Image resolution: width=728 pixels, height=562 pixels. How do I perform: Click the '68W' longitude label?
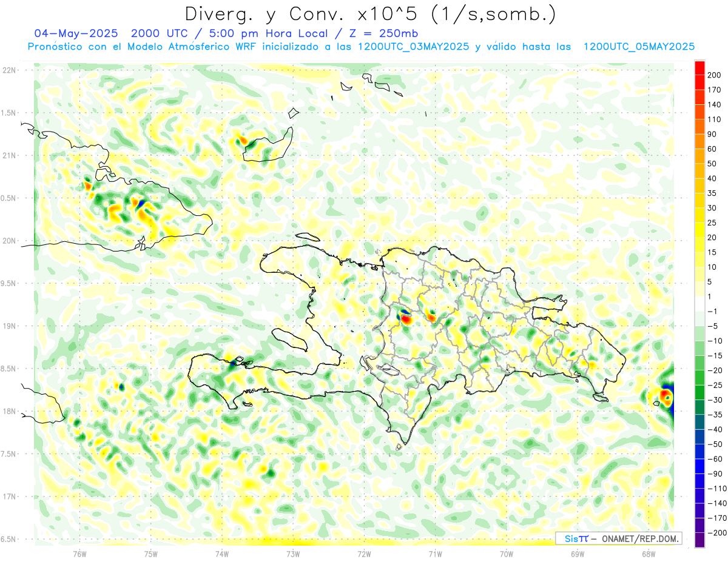tap(649, 554)
